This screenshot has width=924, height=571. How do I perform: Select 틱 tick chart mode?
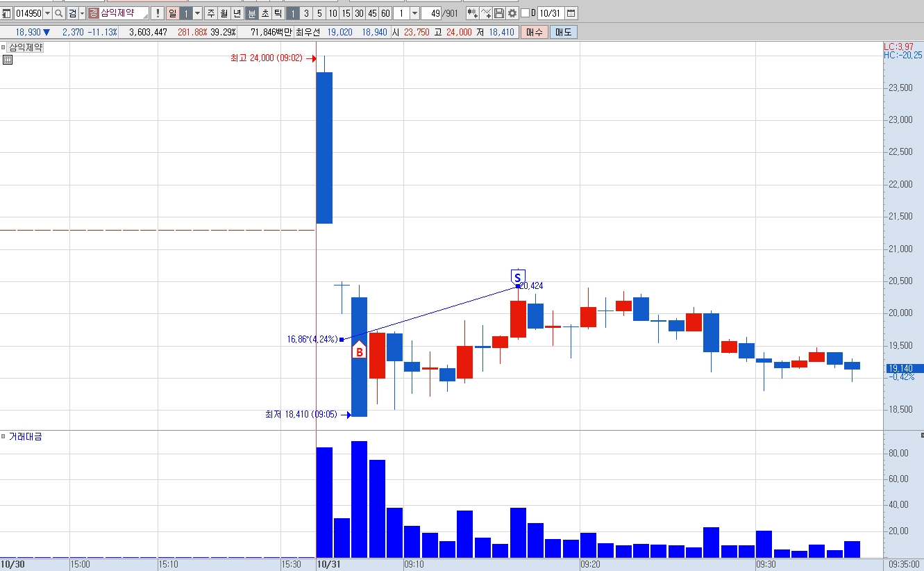coord(278,13)
